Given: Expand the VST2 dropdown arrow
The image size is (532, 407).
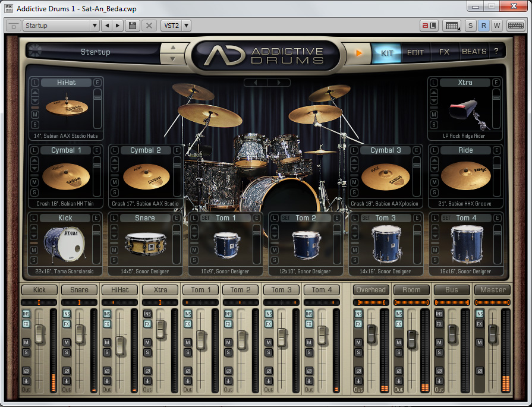Looking at the screenshot, I should click(x=186, y=26).
